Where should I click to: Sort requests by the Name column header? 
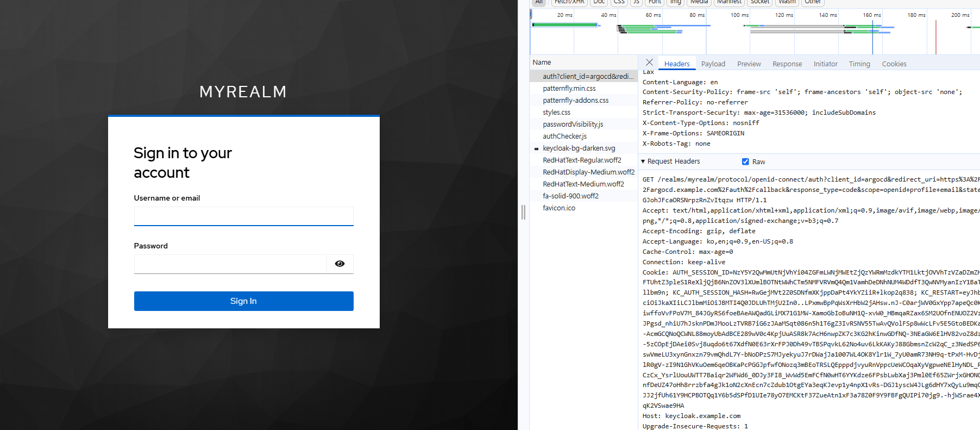583,62
